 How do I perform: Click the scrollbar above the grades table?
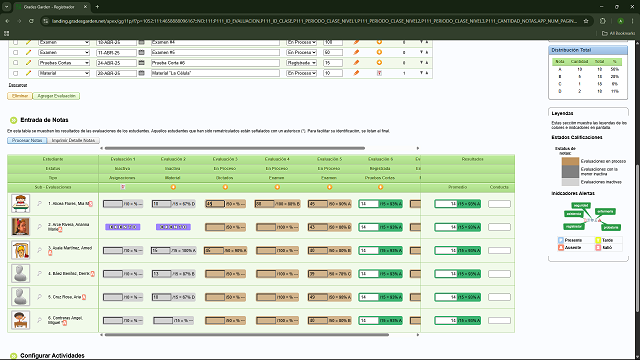[235, 148]
